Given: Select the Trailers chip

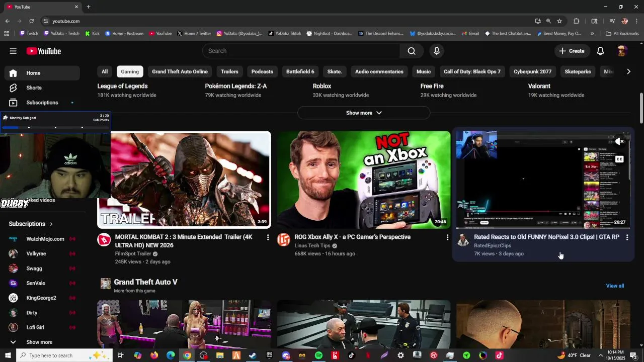Looking at the screenshot, I should tap(229, 72).
